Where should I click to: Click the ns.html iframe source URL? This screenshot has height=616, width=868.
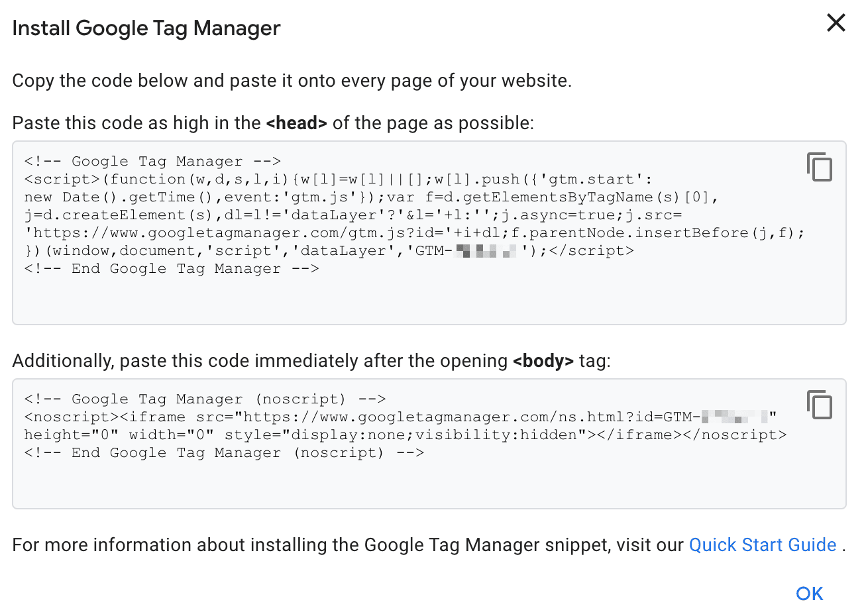[464, 417]
